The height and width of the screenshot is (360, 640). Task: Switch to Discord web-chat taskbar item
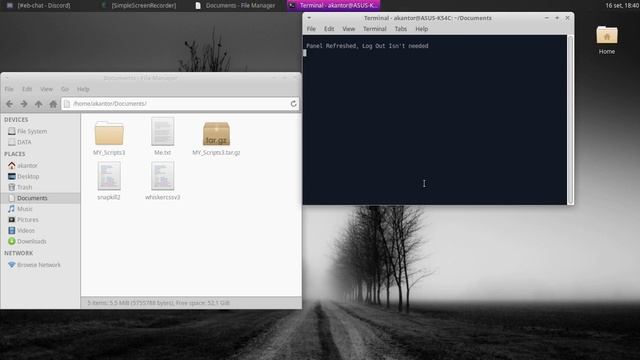pyautogui.click(x=39, y=5)
